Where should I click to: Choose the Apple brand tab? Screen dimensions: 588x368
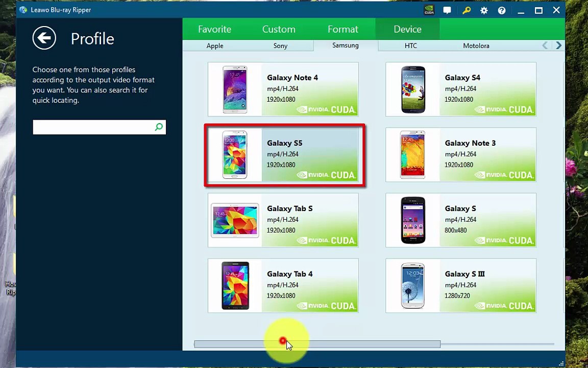tap(215, 46)
